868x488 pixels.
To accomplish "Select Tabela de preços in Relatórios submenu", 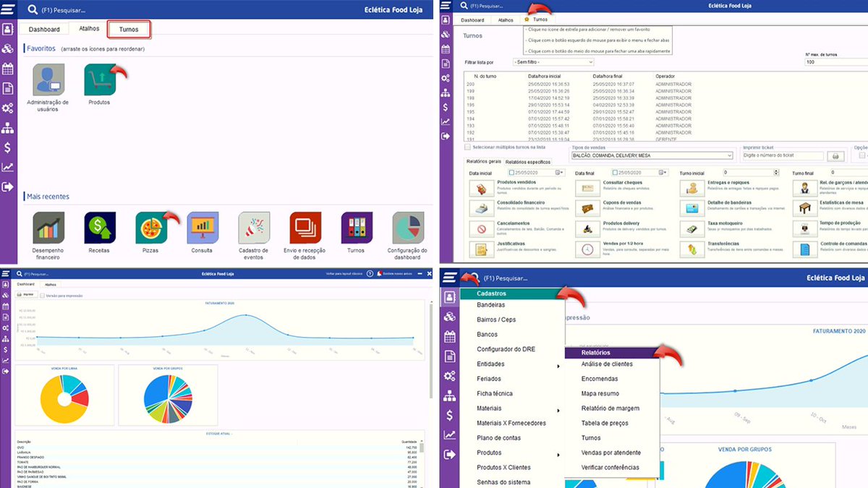I will (x=605, y=423).
